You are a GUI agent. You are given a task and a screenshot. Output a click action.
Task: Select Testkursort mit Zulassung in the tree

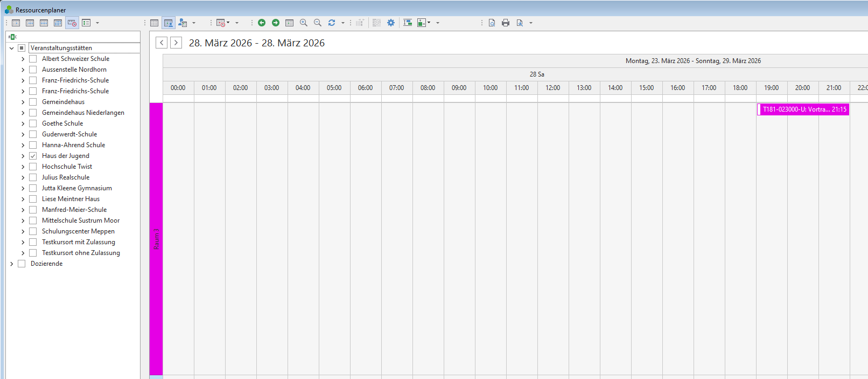[79, 242]
